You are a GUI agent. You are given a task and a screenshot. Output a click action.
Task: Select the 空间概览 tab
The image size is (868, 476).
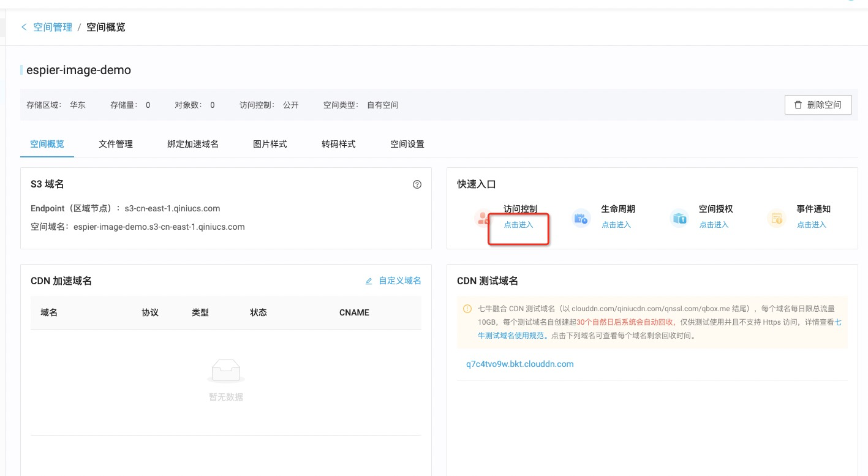[47, 145]
